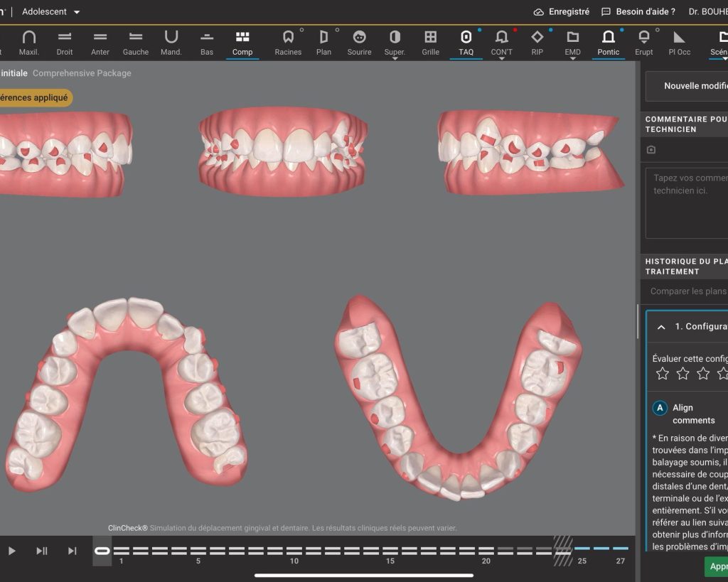Select the Comp composite view tab
The image size is (728, 582).
pyautogui.click(x=242, y=43)
